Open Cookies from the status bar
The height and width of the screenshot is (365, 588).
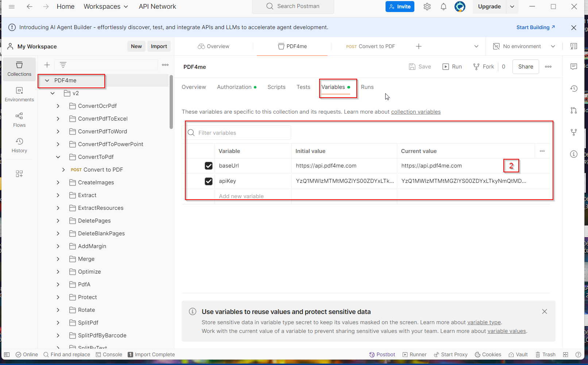point(488,354)
